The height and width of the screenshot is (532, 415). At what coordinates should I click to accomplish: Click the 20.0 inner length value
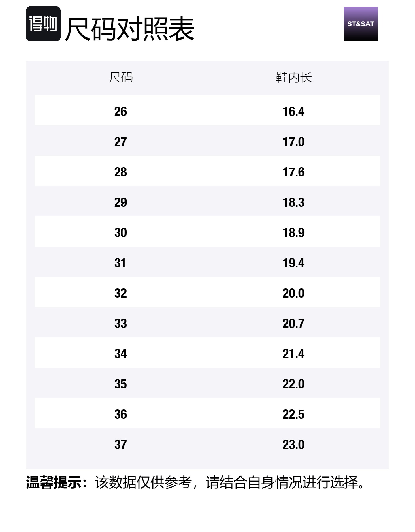coord(293,293)
